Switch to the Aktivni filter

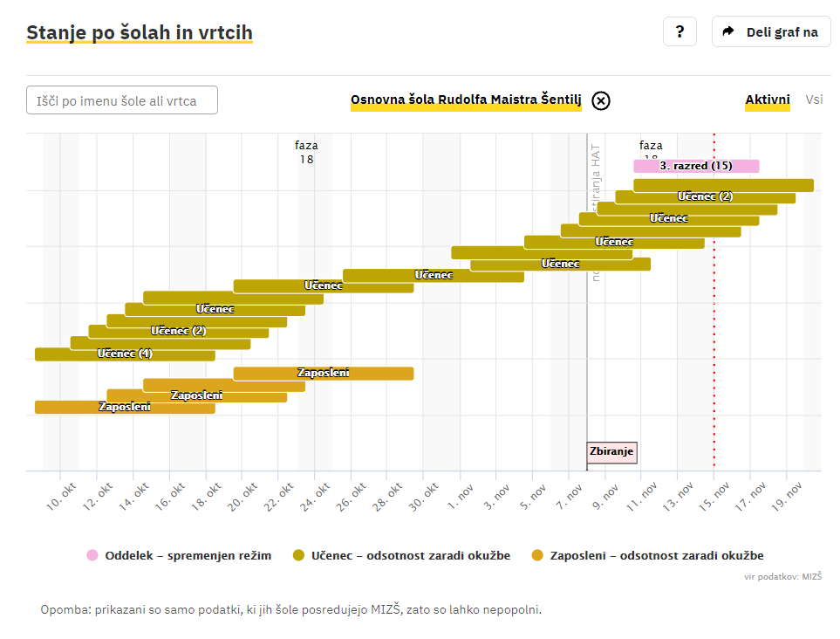click(x=767, y=100)
